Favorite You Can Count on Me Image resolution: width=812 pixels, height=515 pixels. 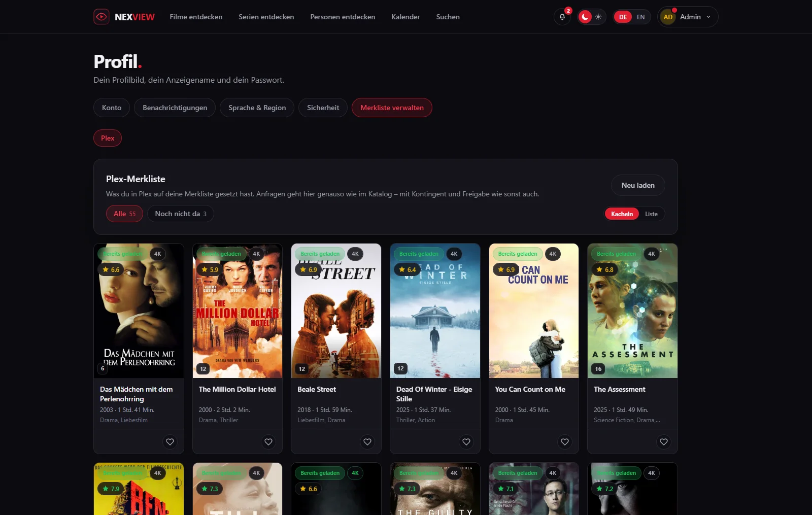click(x=565, y=442)
